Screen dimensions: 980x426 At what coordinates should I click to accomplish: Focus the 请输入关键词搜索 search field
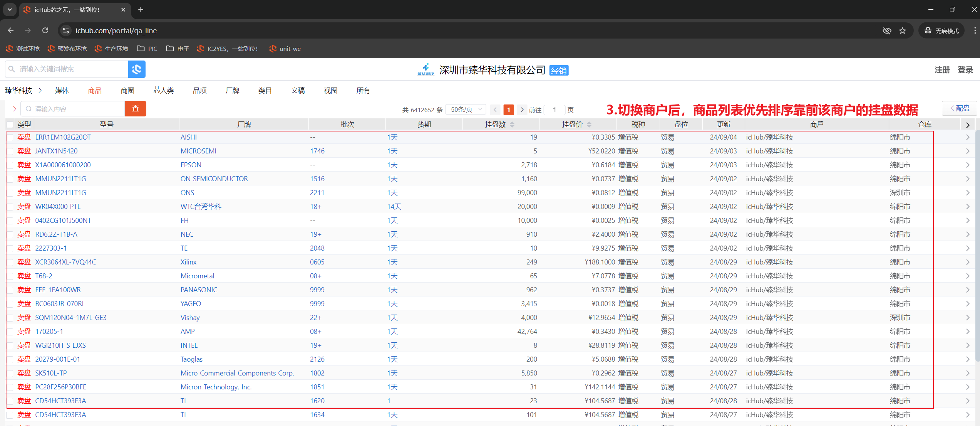pyautogui.click(x=67, y=69)
